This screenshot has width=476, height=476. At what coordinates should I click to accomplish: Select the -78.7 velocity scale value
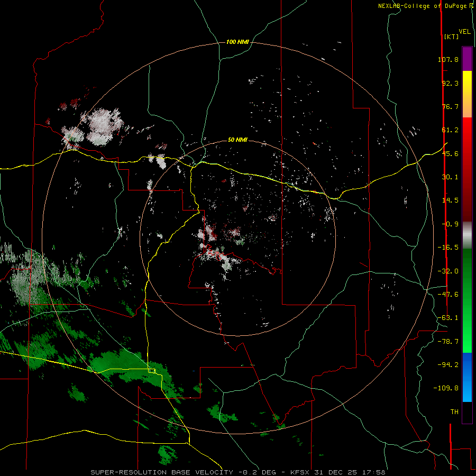click(x=448, y=342)
